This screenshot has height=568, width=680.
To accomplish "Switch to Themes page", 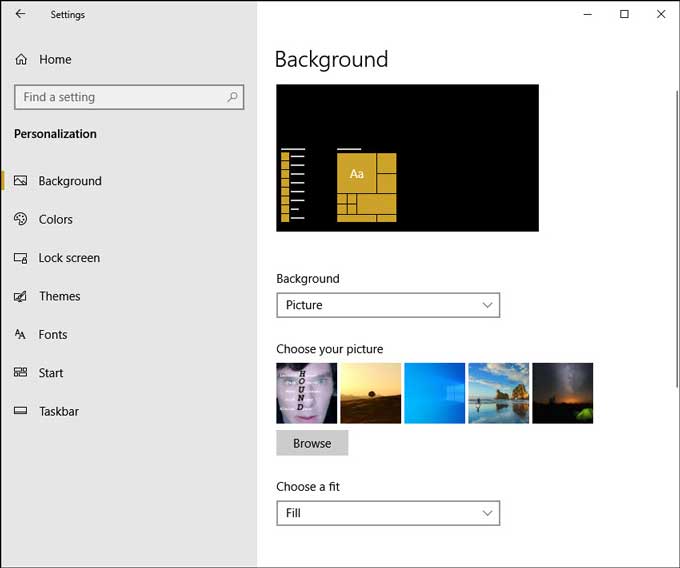I will [129, 296].
